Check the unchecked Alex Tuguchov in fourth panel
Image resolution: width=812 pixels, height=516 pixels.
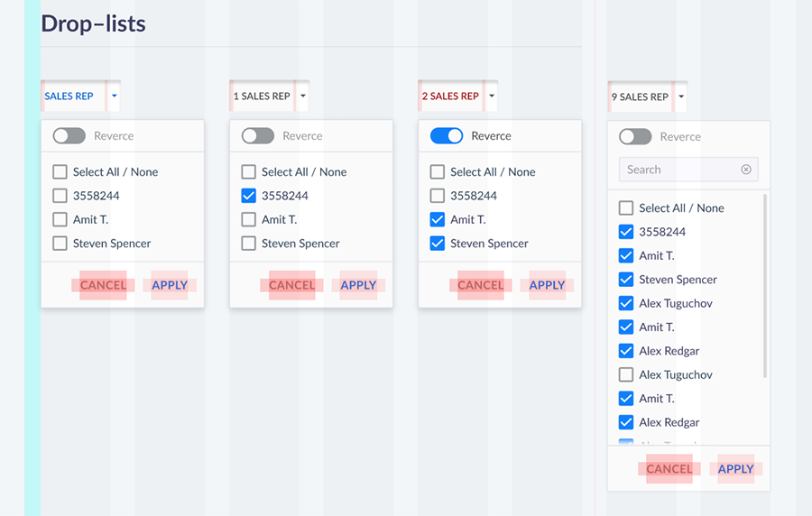tap(626, 374)
